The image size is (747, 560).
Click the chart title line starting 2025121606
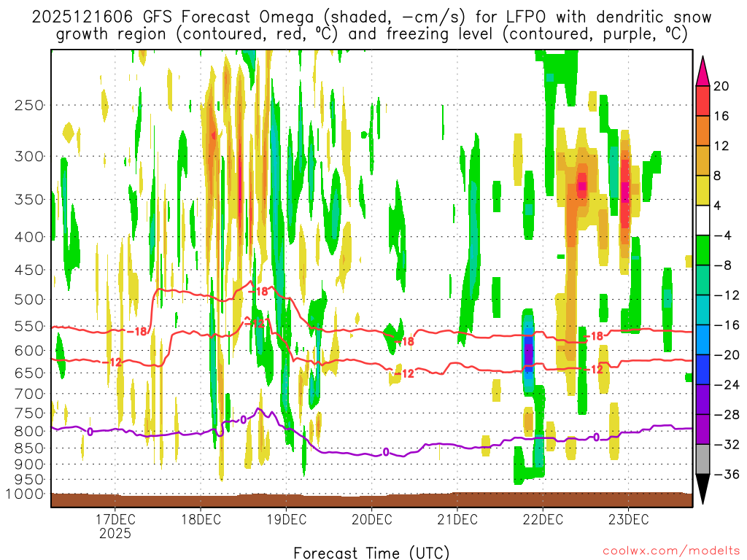(x=371, y=17)
